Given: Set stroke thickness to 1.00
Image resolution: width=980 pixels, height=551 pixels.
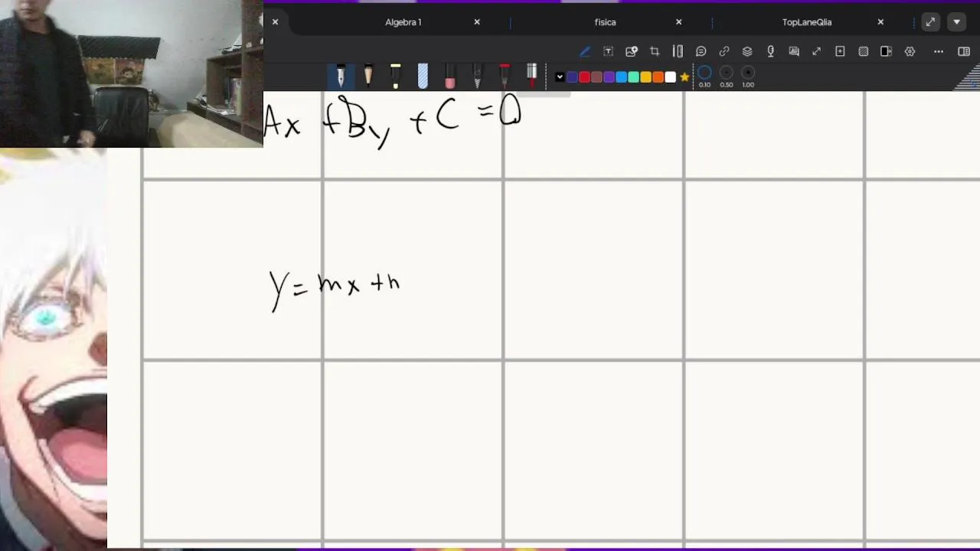Looking at the screenshot, I should [748, 76].
